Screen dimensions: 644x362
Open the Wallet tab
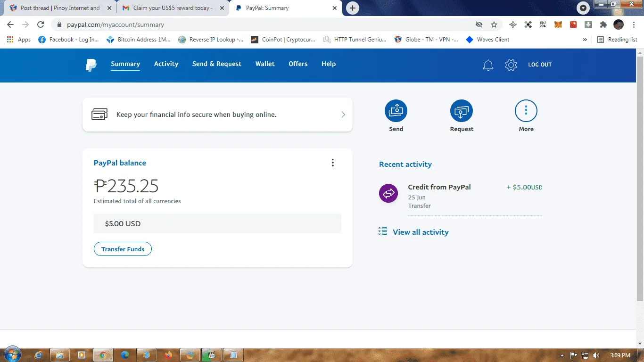pyautogui.click(x=265, y=64)
